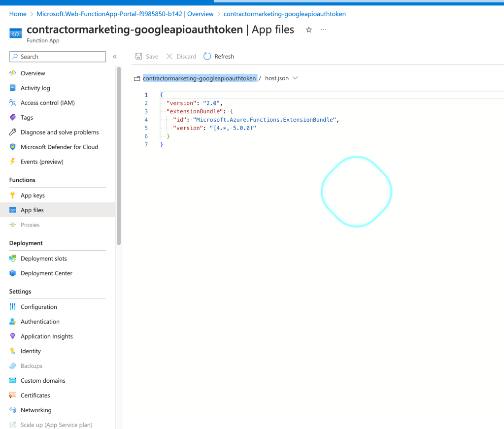This screenshot has height=429, width=504.
Task: Open the Overview menu item
Action: (x=33, y=73)
